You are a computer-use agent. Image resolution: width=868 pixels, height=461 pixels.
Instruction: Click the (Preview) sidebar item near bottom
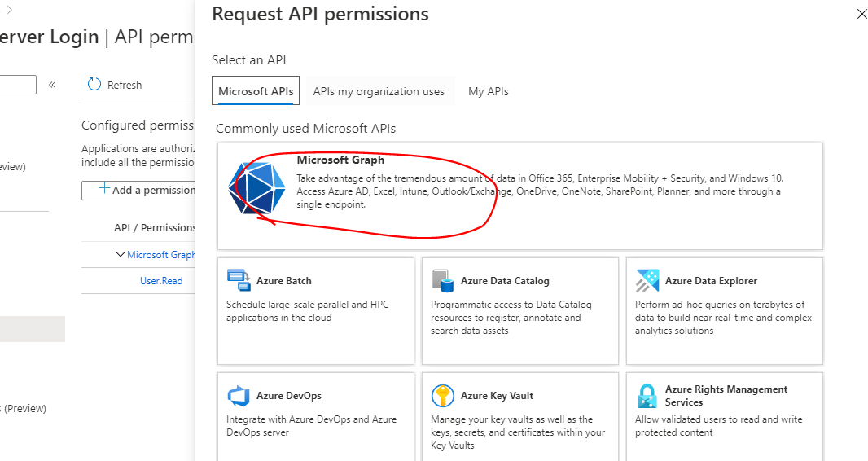click(x=24, y=408)
